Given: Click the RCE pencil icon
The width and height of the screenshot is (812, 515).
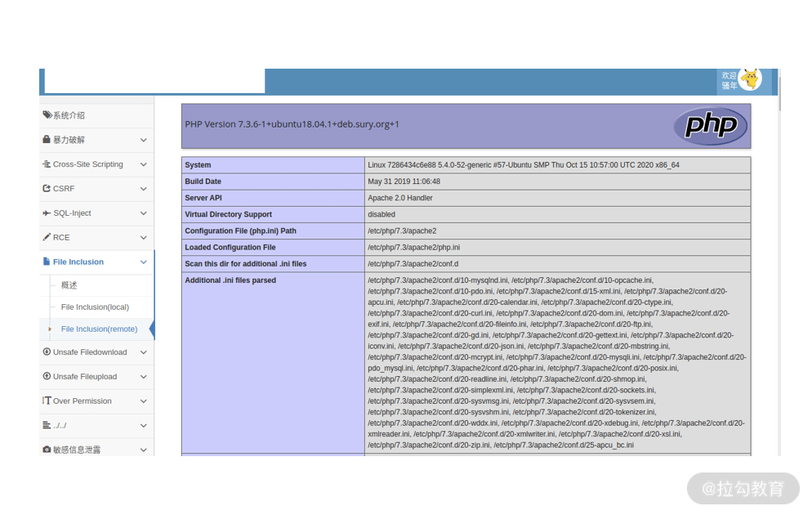Looking at the screenshot, I should tap(47, 237).
